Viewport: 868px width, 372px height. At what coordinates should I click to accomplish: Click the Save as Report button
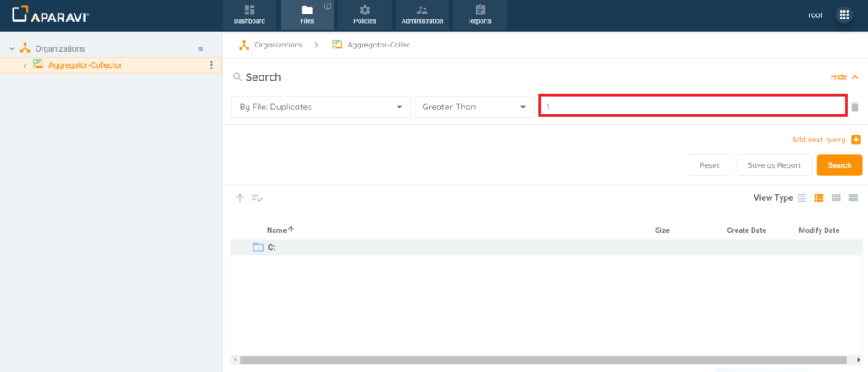(x=774, y=165)
